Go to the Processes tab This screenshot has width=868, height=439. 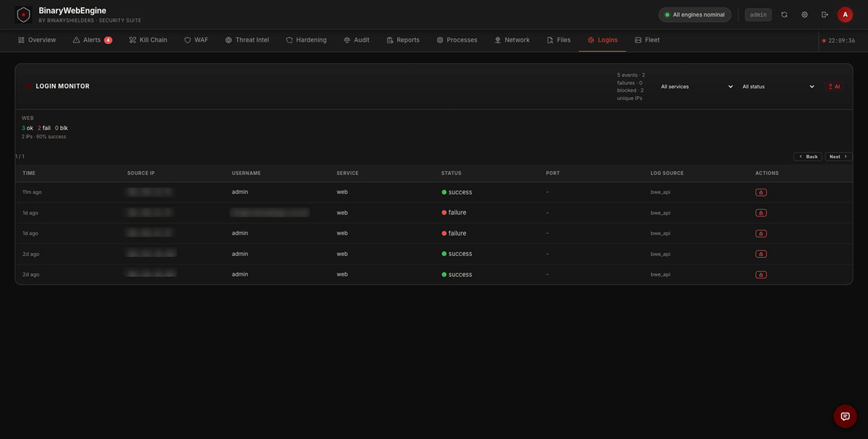tap(457, 40)
